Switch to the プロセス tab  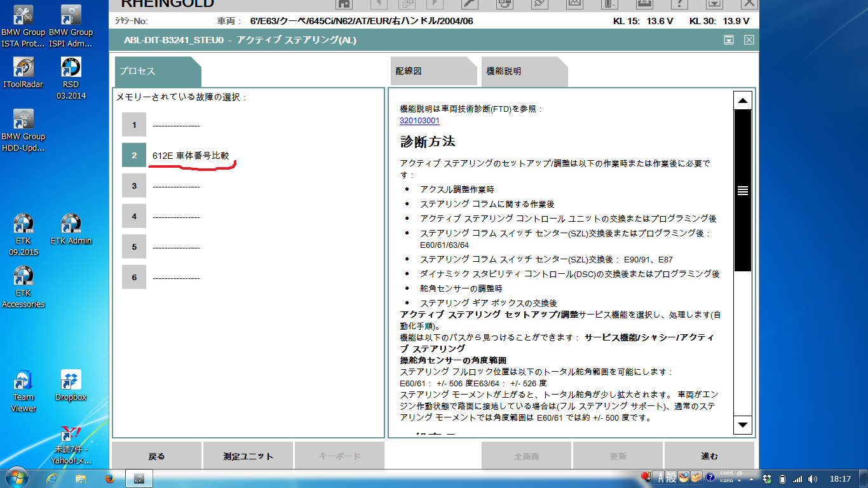[x=158, y=71]
